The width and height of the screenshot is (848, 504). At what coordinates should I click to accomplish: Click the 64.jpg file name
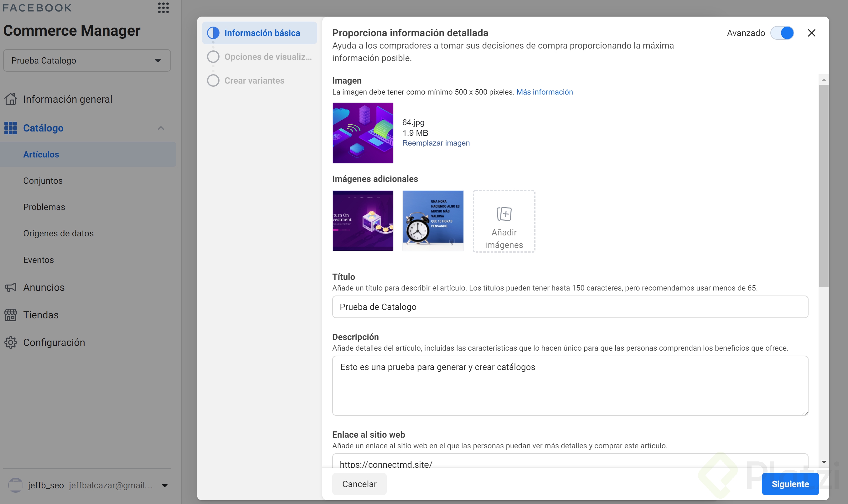pos(413,122)
